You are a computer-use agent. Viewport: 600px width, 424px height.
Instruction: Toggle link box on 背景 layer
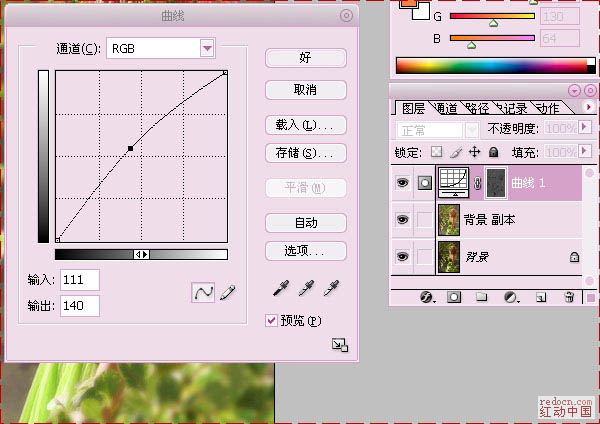[424, 257]
